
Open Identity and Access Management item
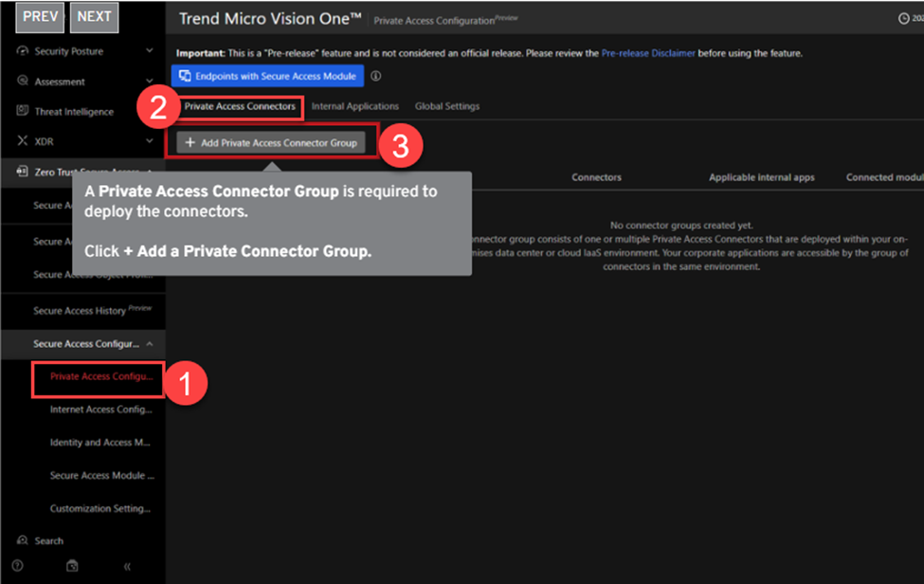100,443
